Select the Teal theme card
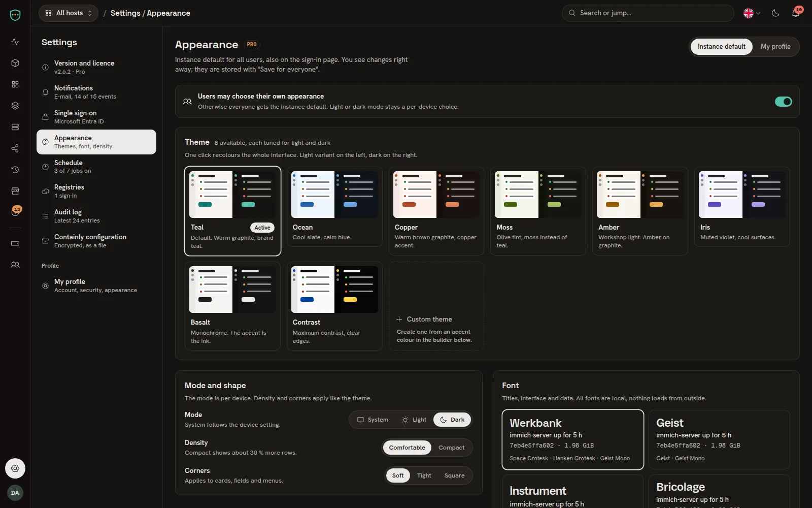 tap(232, 211)
